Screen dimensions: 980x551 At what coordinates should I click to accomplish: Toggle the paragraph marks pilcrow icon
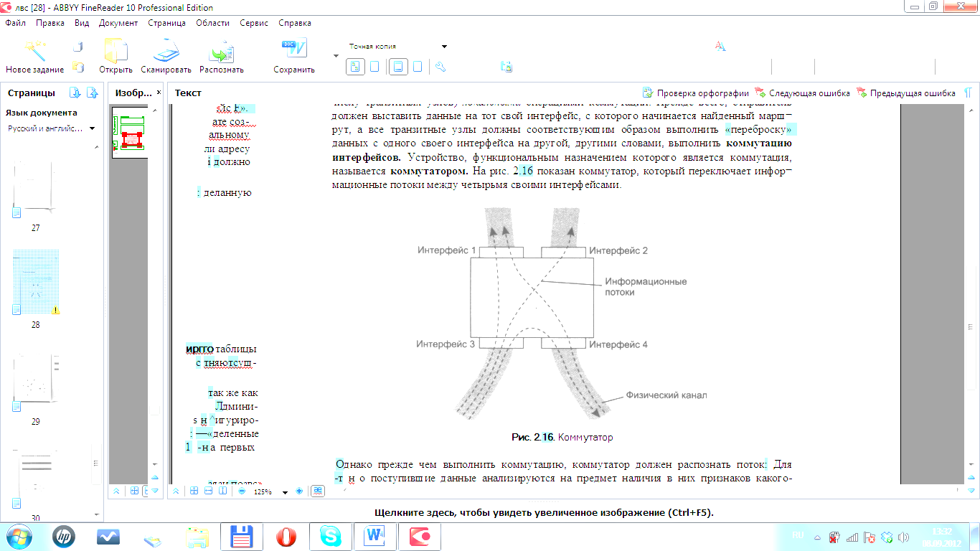[x=968, y=93]
